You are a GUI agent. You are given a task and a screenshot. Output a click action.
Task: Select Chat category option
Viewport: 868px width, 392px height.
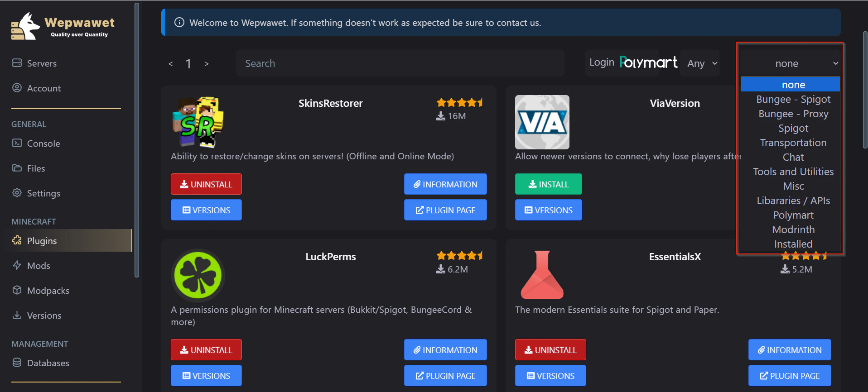pos(791,157)
